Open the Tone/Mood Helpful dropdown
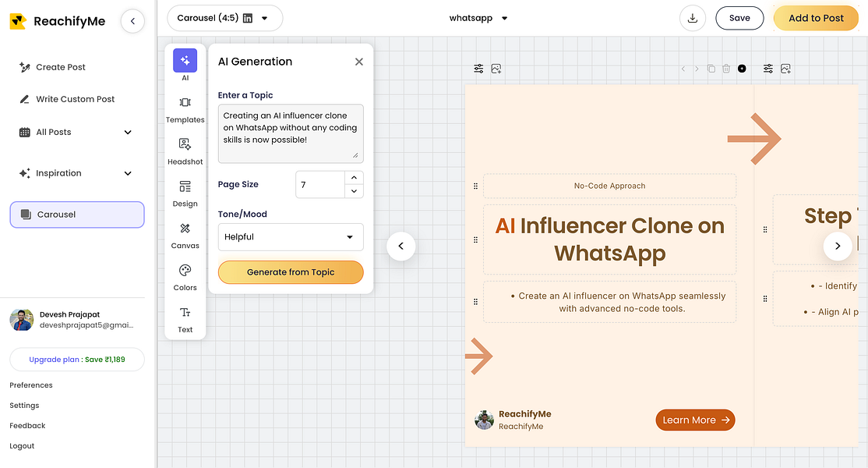Image resolution: width=868 pixels, height=468 pixels. [291, 237]
